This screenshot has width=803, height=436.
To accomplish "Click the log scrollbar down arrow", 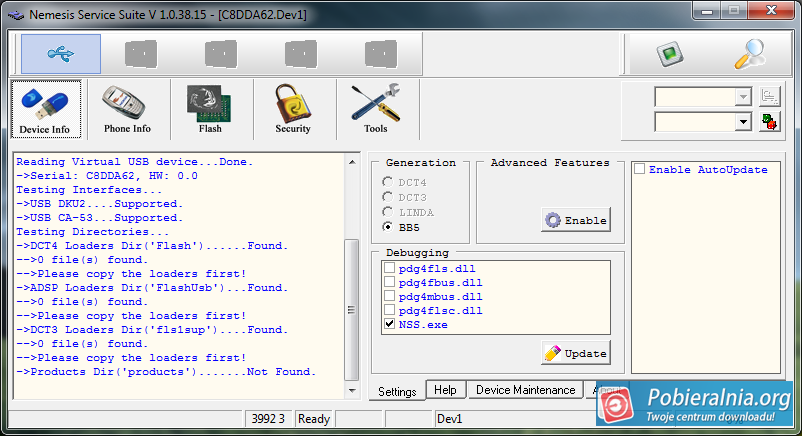I will point(352,390).
